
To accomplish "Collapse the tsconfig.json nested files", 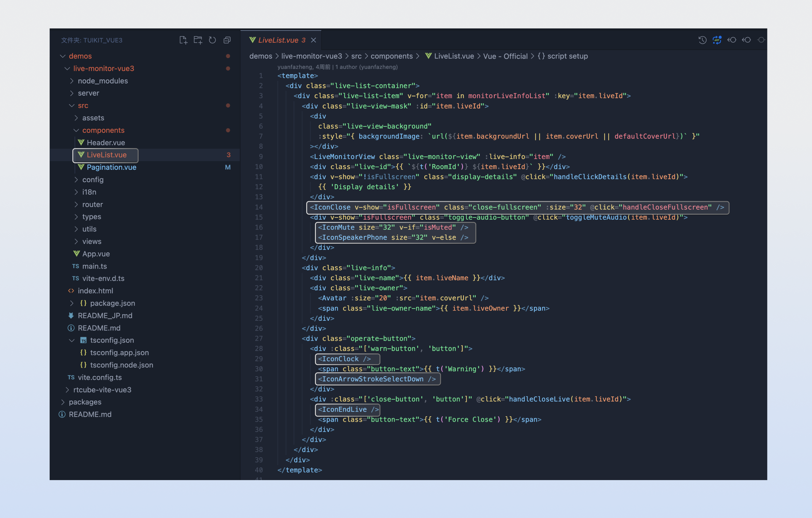I will (x=72, y=340).
